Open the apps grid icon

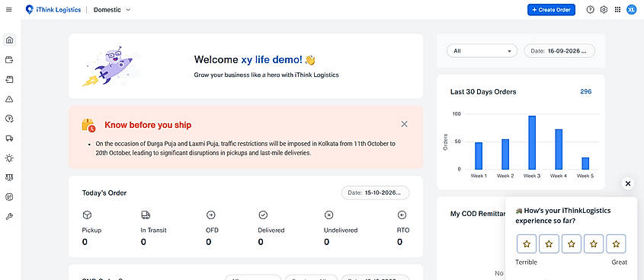617,10
